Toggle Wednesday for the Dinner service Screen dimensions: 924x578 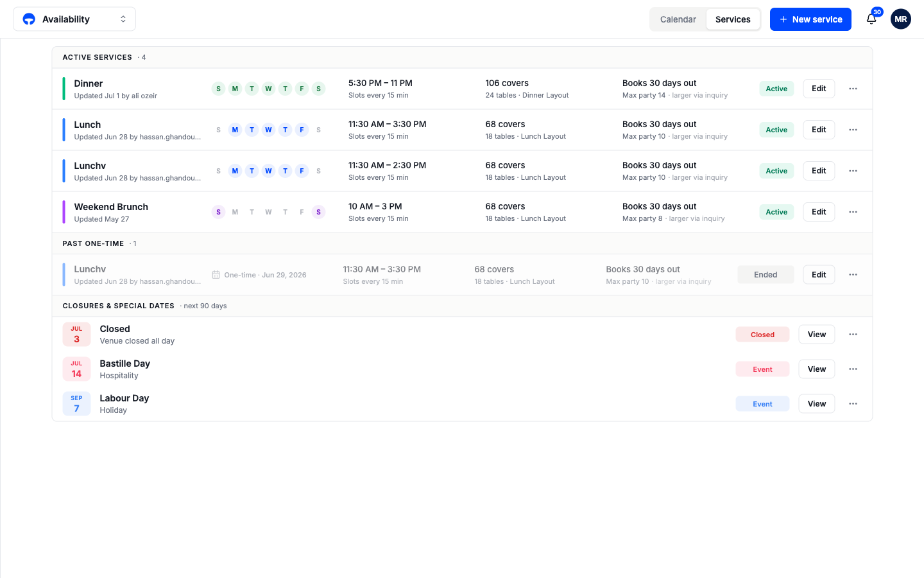click(268, 89)
